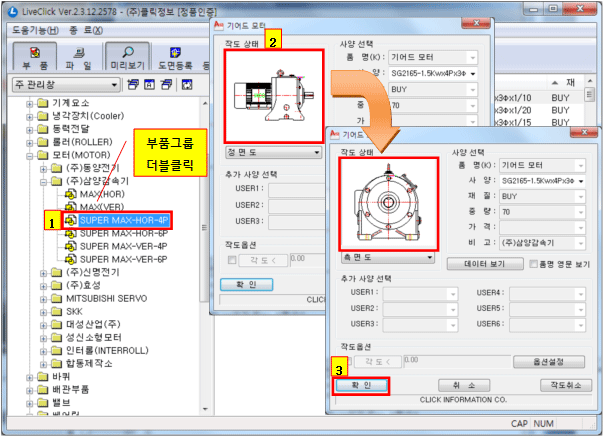
Task: Open the 비고 (주)삼양감속기 dropdown
Action: (x=542, y=243)
